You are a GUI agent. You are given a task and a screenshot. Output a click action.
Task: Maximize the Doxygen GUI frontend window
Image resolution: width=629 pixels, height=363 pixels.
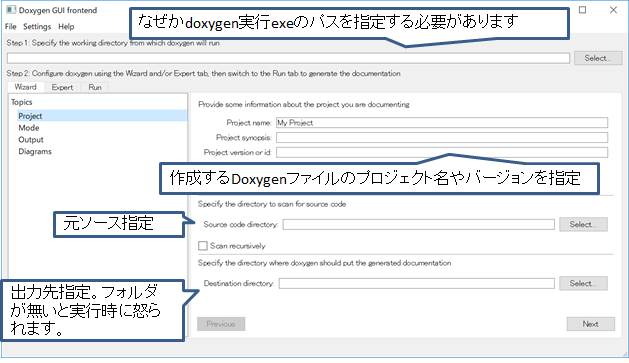(x=582, y=10)
